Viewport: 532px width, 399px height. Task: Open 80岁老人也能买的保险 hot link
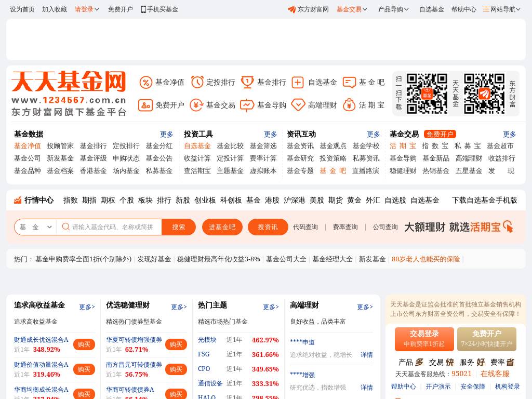[x=425, y=259]
